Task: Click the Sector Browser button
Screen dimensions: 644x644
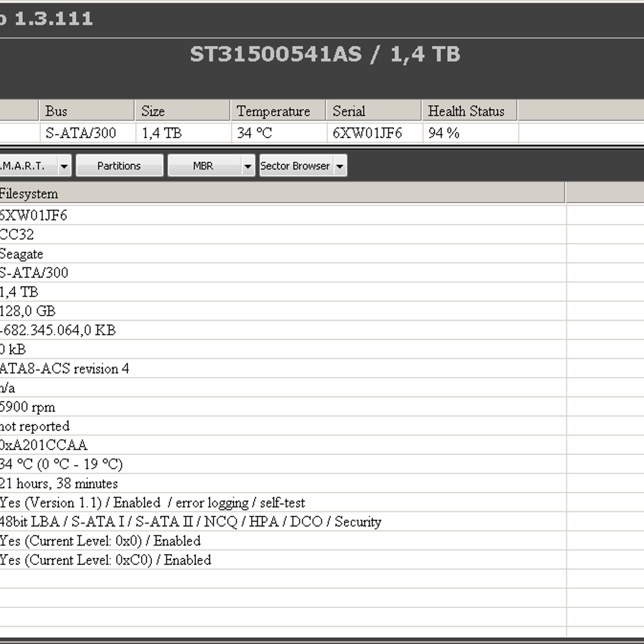Action: [x=296, y=166]
